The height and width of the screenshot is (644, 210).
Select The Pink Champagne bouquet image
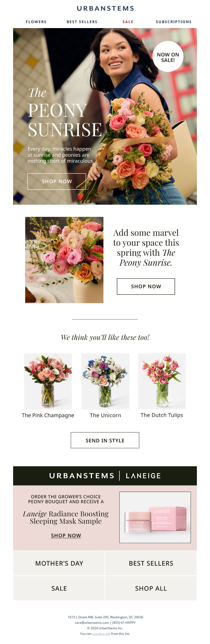[x=48, y=381]
